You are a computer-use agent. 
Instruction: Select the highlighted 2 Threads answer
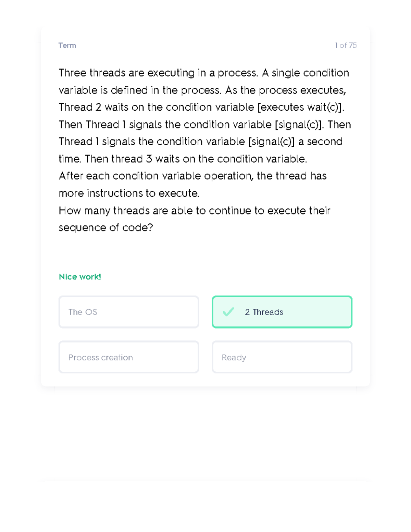282,312
